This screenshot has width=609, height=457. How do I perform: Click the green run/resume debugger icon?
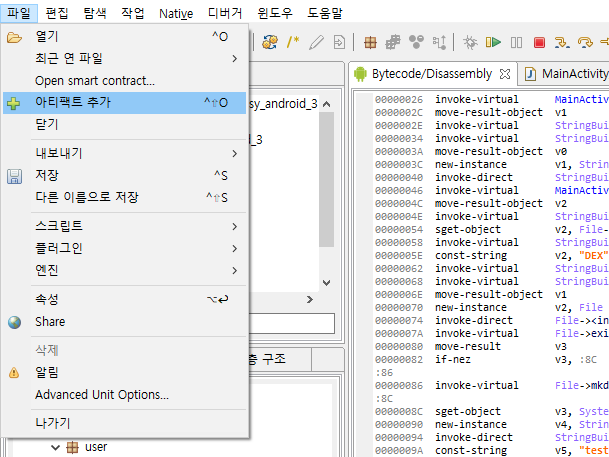point(493,42)
